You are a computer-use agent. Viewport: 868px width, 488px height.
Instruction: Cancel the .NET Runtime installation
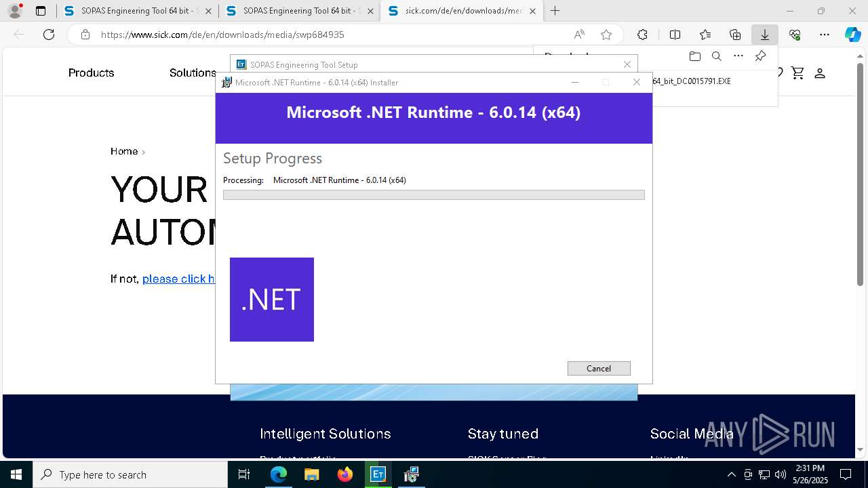[599, 368]
